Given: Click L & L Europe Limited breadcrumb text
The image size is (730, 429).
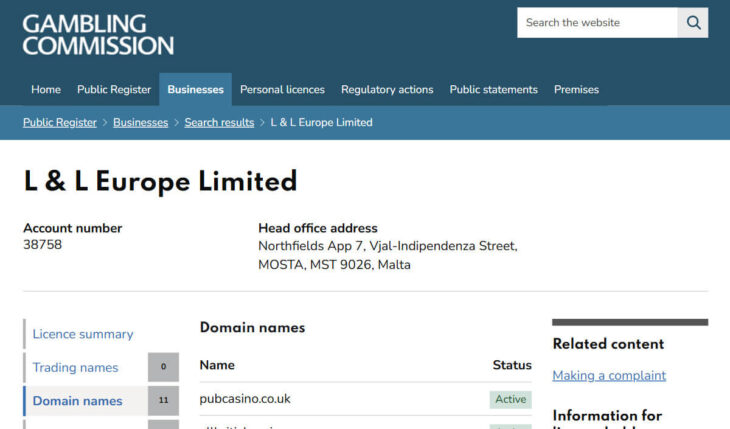Looking at the screenshot, I should pos(321,123).
